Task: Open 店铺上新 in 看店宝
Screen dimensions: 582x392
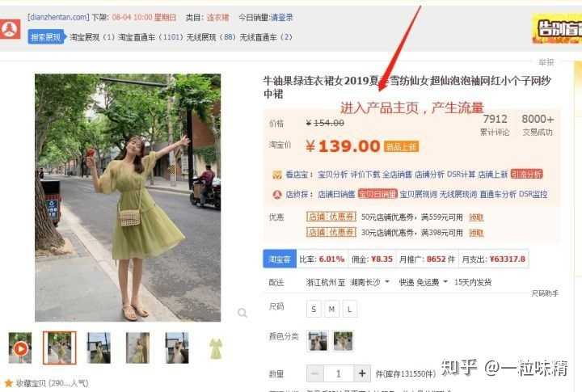Action: tap(493, 174)
